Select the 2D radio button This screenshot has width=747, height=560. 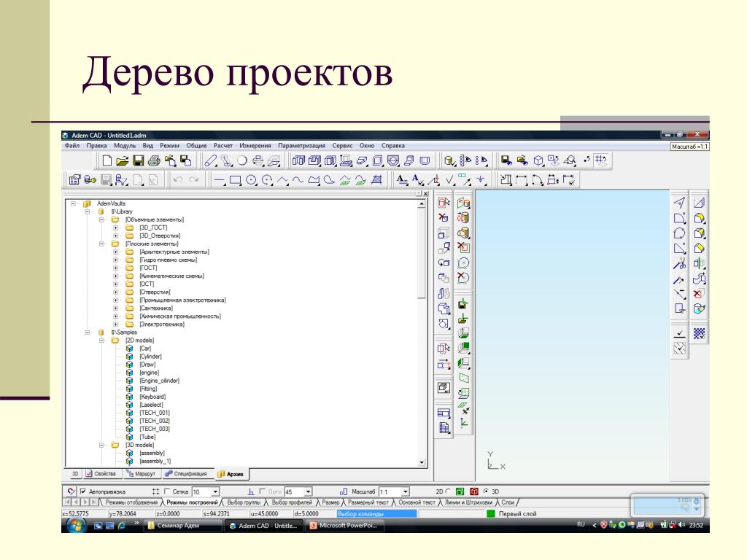448,491
